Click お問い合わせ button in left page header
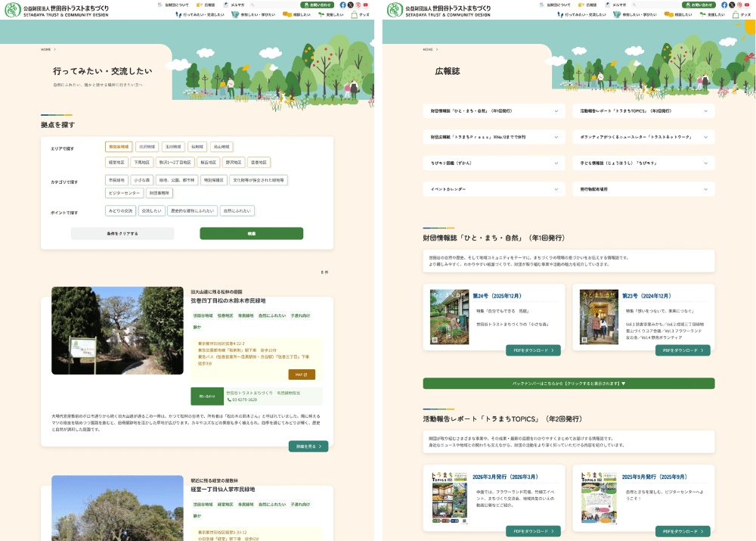 coord(318,5)
